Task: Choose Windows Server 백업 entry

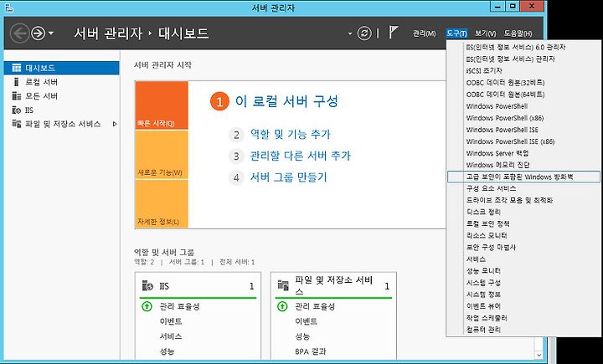Action: (x=523, y=153)
